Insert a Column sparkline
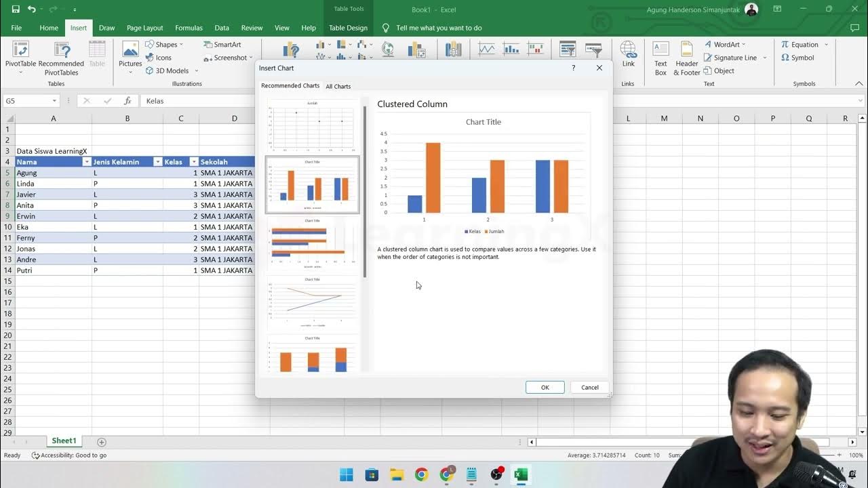 point(511,49)
